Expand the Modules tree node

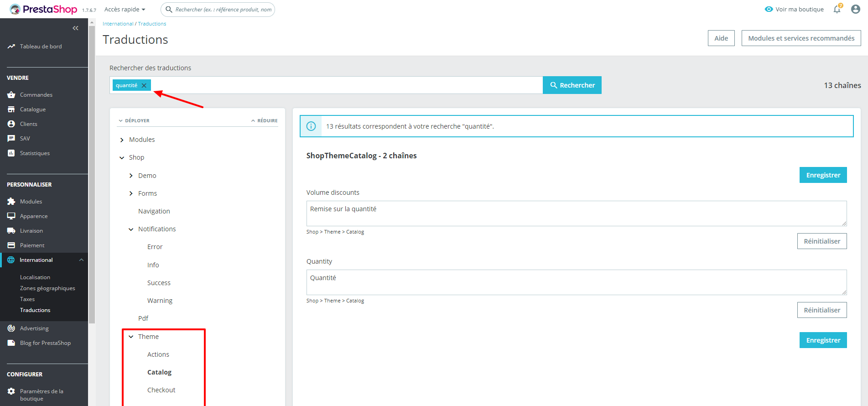122,140
